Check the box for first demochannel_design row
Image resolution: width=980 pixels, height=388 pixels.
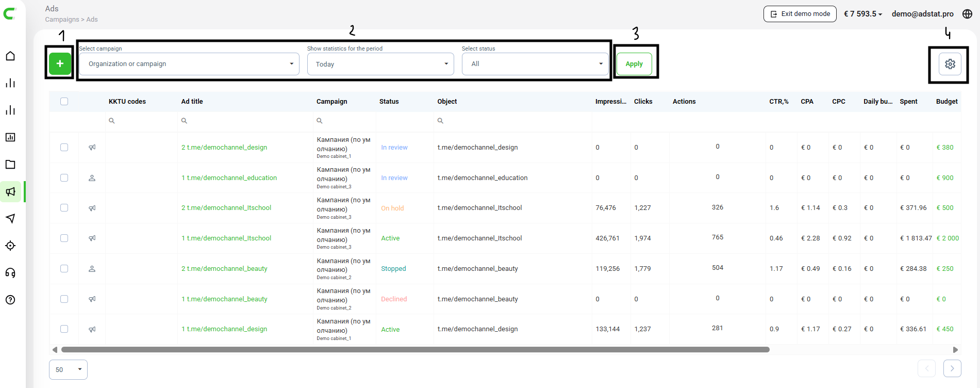click(x=64, y=148)
